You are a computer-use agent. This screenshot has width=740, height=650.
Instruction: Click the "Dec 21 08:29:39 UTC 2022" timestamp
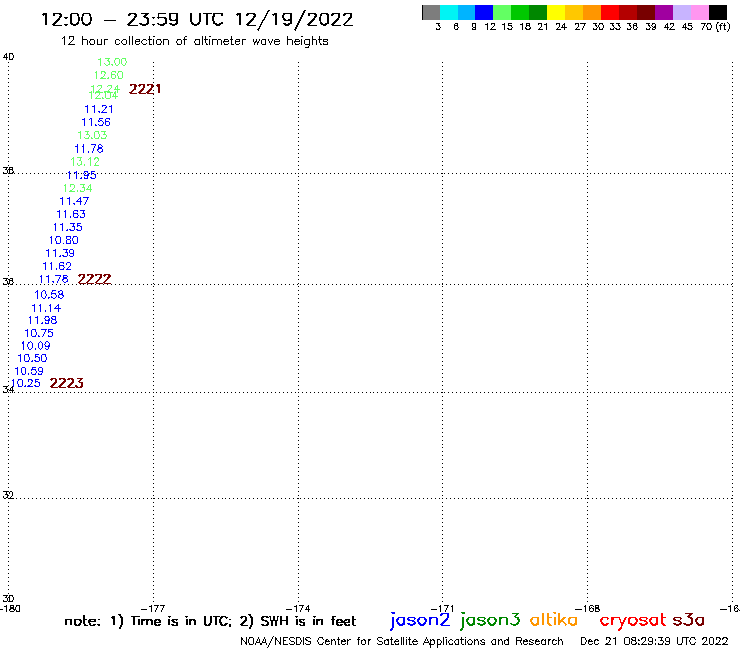coord(654,641)
